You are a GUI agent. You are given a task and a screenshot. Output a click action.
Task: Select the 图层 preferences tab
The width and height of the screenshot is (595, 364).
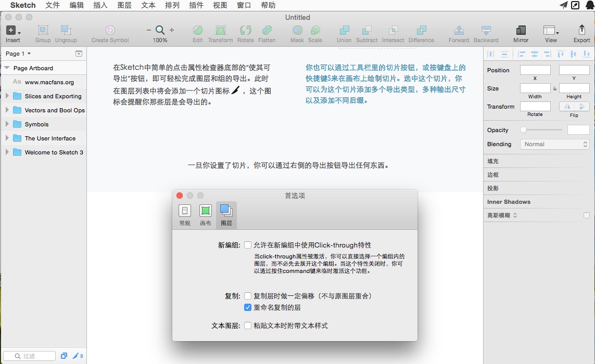tap(226, 215)
